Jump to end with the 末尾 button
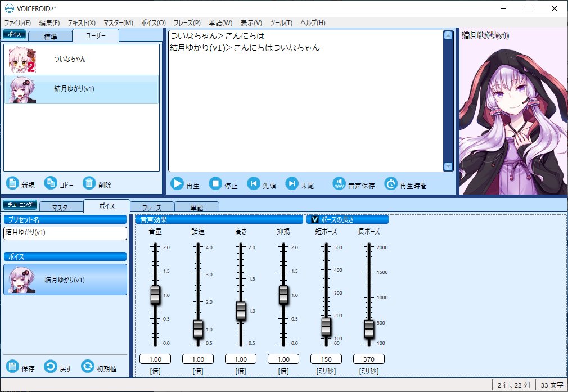Viewport: 568px width, 392px height. pyautogui.click(x=300, y=184)
